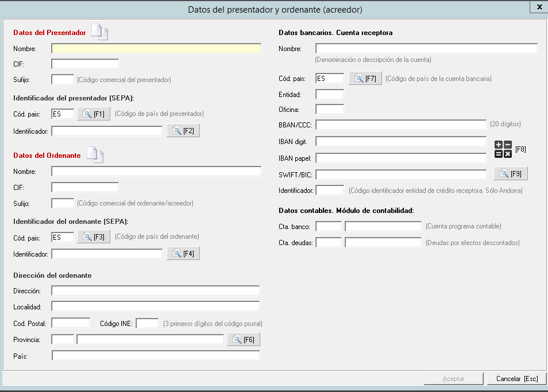548x392 pixels.
Task: Open SWIFT/BIC lookup [F9]
Action: point(510,173)
